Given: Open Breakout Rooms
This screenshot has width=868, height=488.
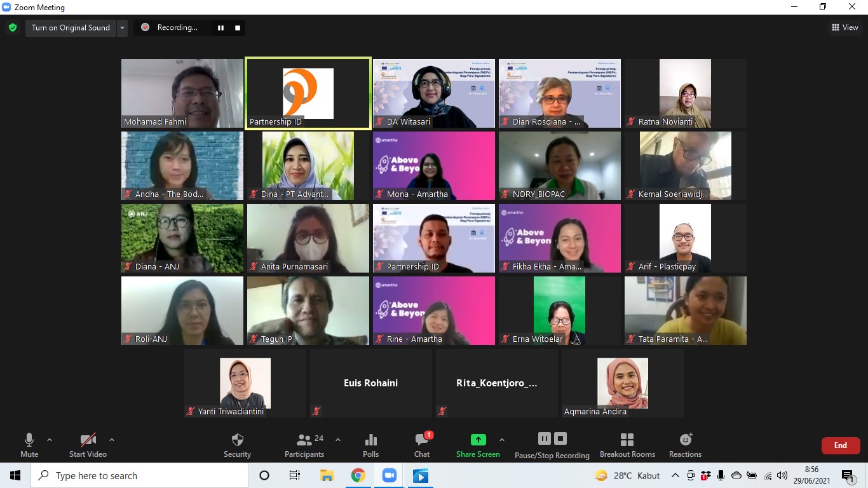Looking at the screenshot, I should [x=627, y=445].
